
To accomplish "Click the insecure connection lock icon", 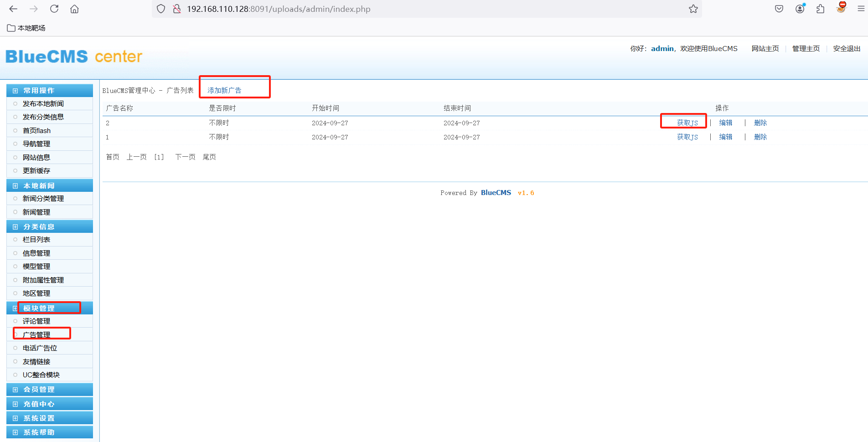I will 177,9.
